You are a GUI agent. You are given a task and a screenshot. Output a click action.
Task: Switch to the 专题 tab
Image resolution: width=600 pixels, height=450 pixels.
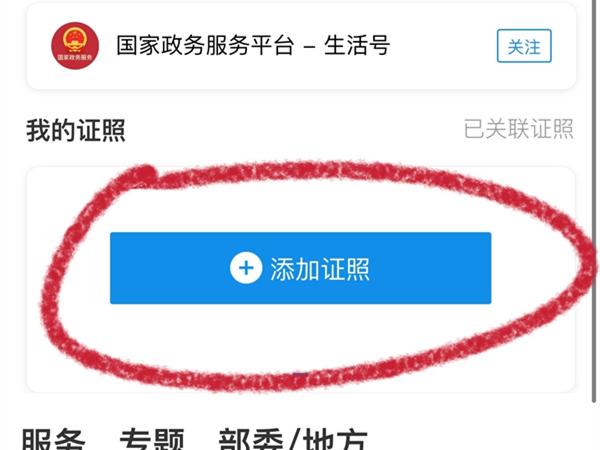(x=152, y=439)
